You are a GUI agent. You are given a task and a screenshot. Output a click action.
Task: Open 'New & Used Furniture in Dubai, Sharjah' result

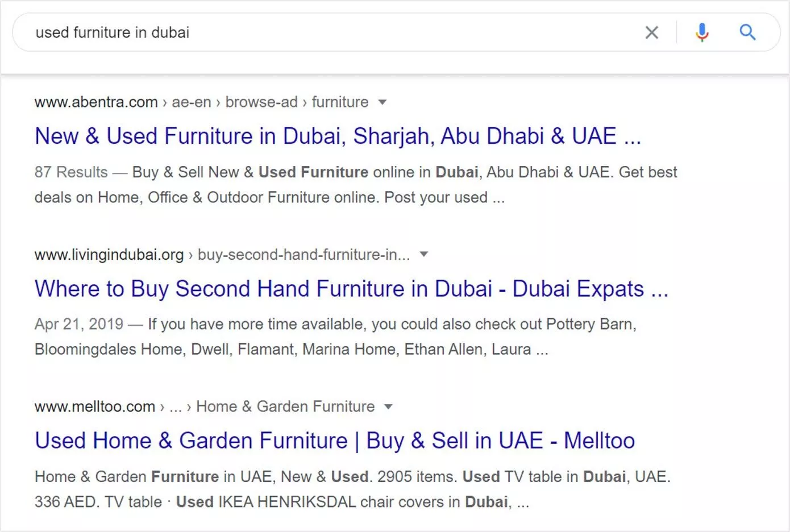pyautogui.click(x=338, y=136)
